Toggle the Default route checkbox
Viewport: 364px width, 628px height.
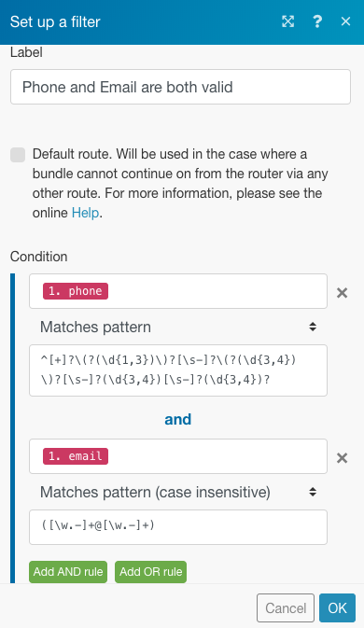18,155
